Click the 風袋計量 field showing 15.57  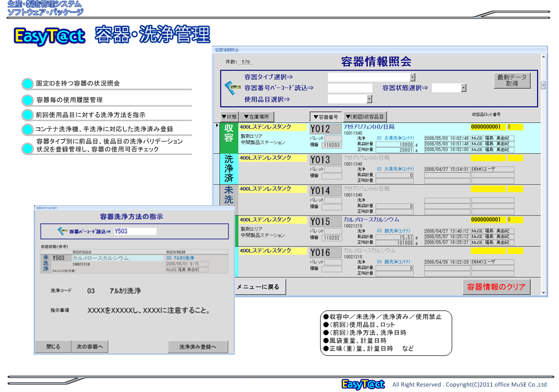click(x=395, y=237)
